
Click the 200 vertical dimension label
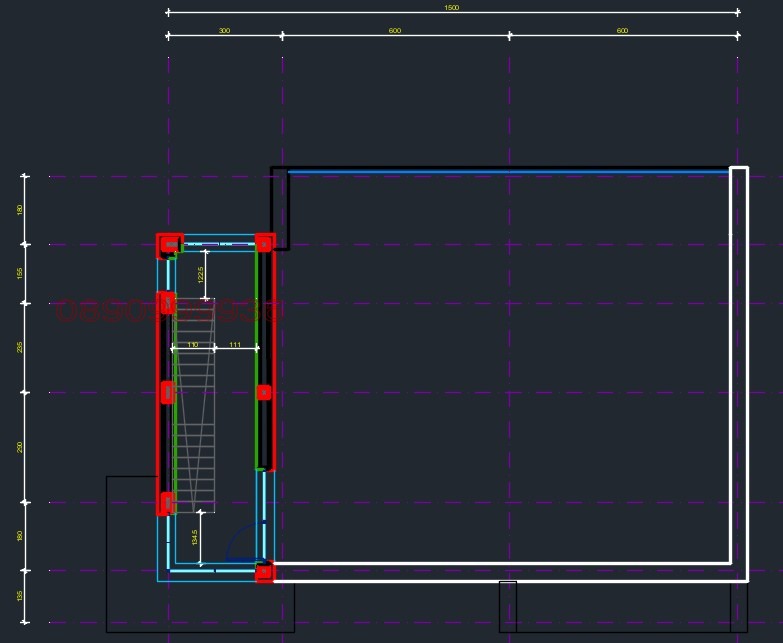[x=20, y=447]
